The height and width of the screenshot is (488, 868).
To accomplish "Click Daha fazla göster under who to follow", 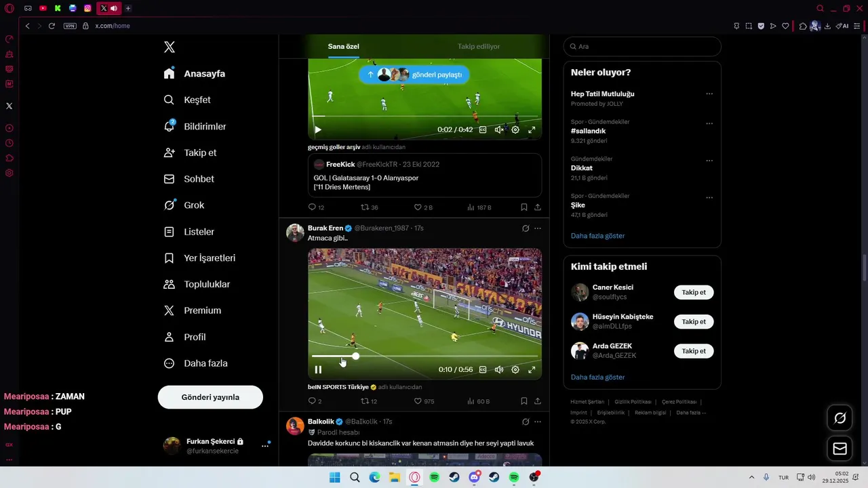I will [597, 377].
